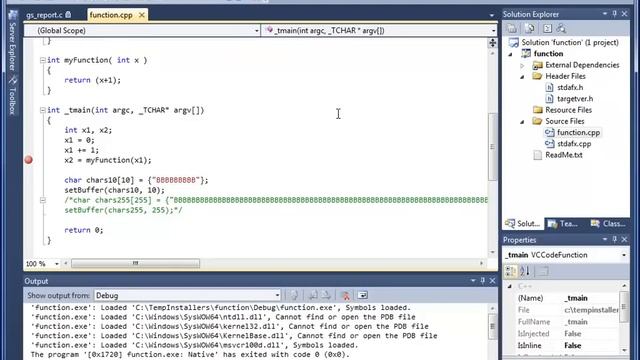
Task: Open the Class View bottom tab
Action: pyautogui.click(x=609, y=224)
